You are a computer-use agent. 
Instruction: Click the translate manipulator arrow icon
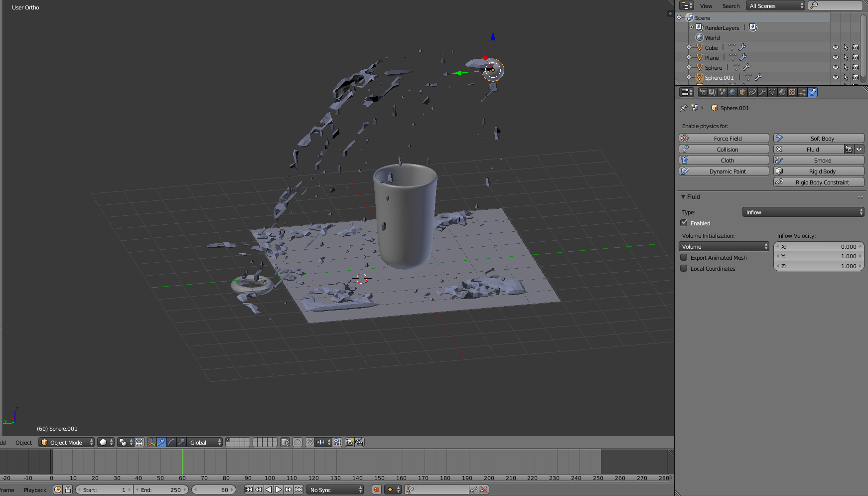point(161,442)
